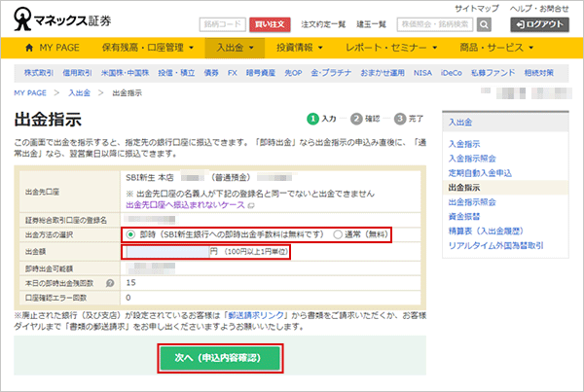The width and height of the screenshot is (584, 392).
Task: Click the step 2 確認 indicator
Action: (365, 119)
